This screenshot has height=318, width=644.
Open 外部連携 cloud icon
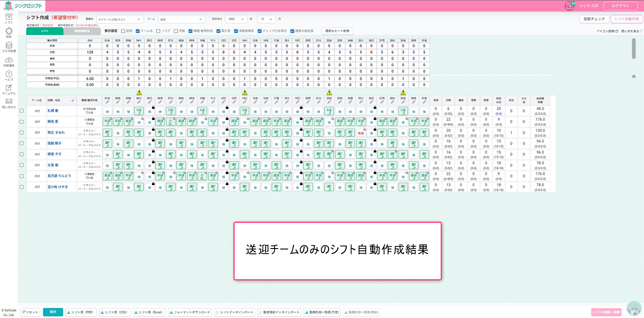point(8,60)
